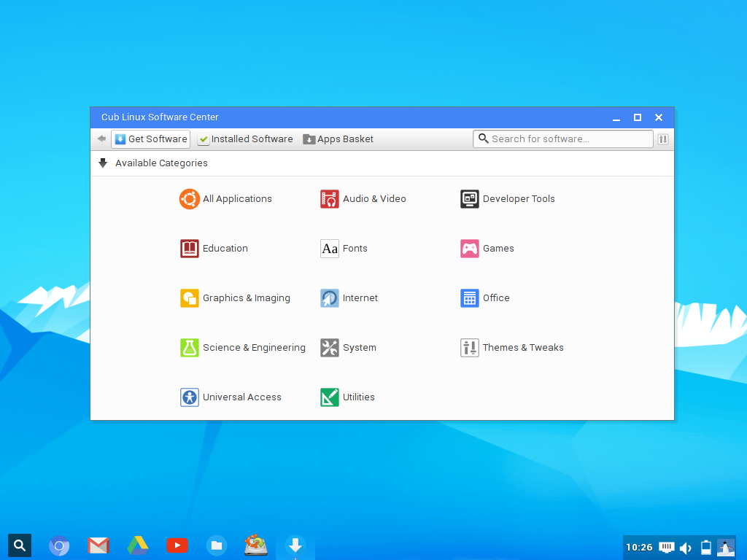The height and width of the screenshot is (560, 747).
Task: Click the "Education" label
Action: tap(225, 249)
